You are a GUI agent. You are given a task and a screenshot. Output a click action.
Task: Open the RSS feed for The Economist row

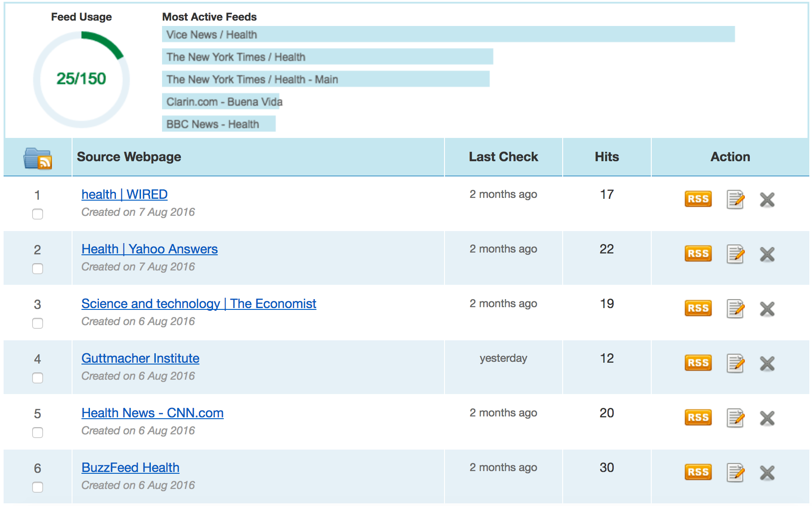[698, 308]
